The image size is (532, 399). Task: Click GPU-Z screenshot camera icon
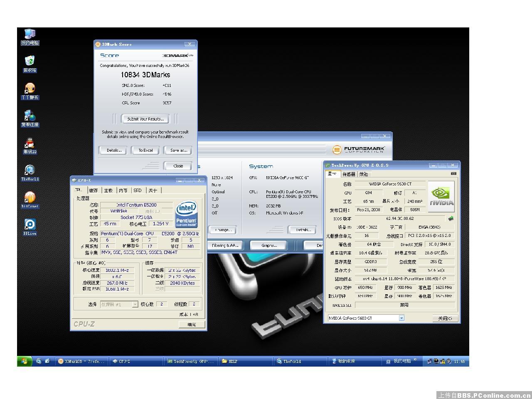(x=453, y=174)
